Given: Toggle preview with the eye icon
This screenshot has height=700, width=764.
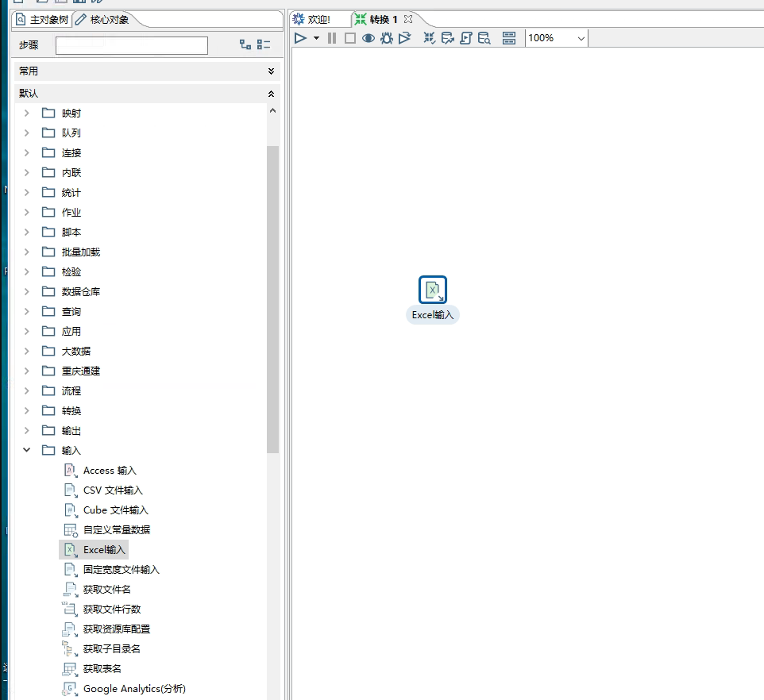Looking at the screenshot, I should [368, 38].
